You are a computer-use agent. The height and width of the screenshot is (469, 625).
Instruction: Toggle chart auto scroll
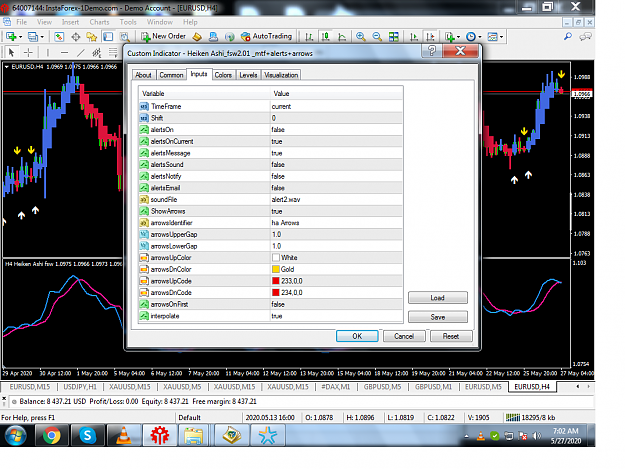point(414,37)
